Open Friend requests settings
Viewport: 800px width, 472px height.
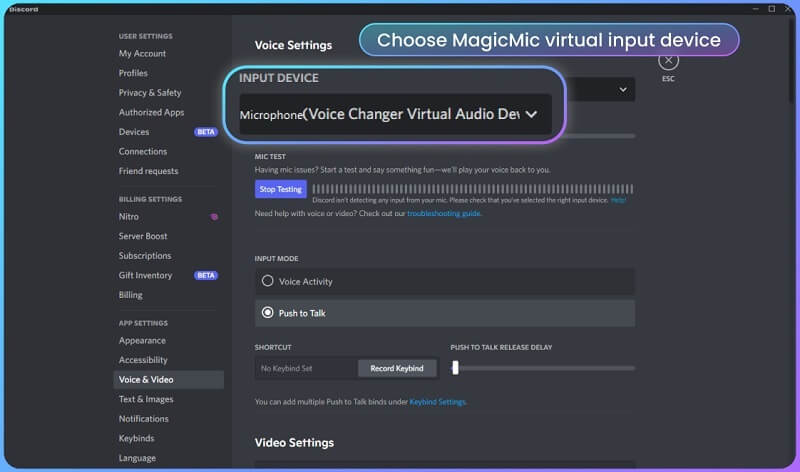148,171
